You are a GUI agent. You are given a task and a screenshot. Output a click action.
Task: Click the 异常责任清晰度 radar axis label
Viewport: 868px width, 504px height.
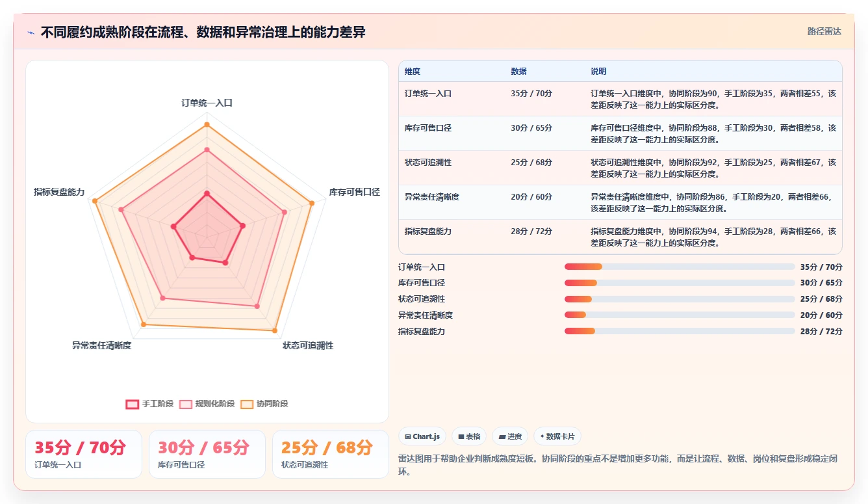[x=102, y=345]
